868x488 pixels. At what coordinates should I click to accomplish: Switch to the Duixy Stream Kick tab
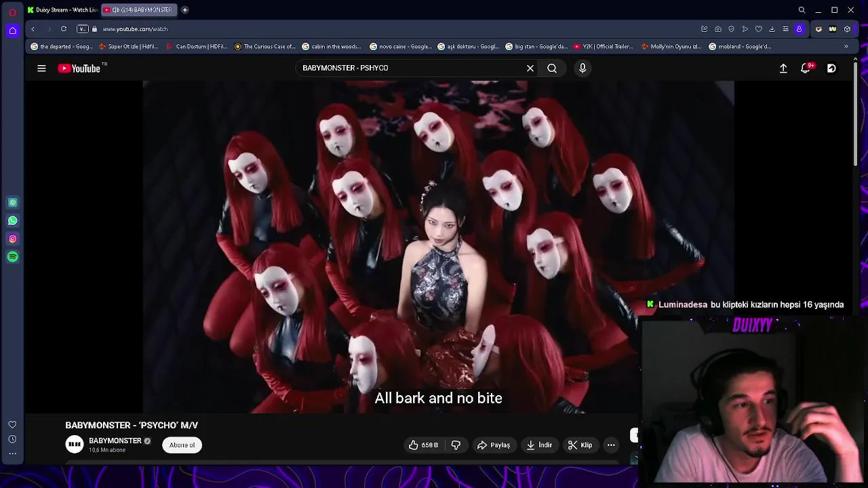pyautogui.click(x=62, y=10)
